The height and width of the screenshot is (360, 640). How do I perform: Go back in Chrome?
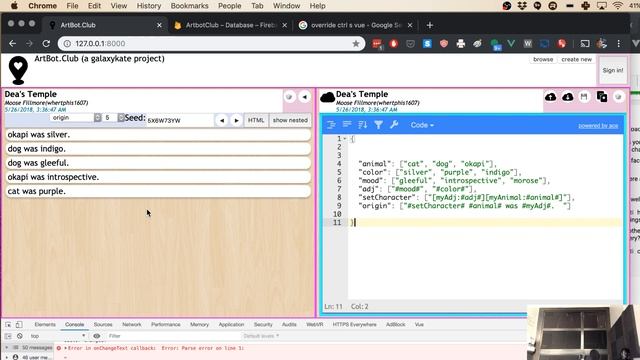click(13, 43)
